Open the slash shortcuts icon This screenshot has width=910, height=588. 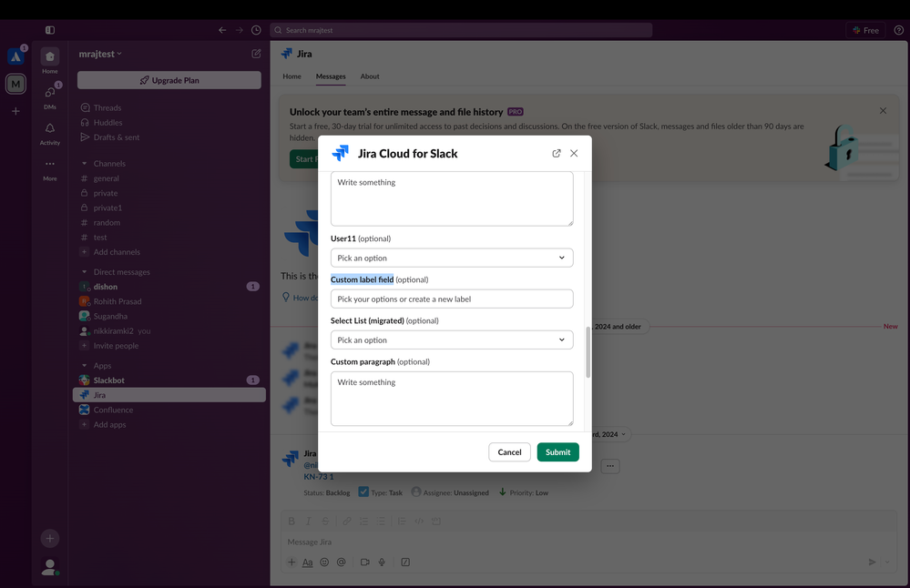[x=405, y=562]
